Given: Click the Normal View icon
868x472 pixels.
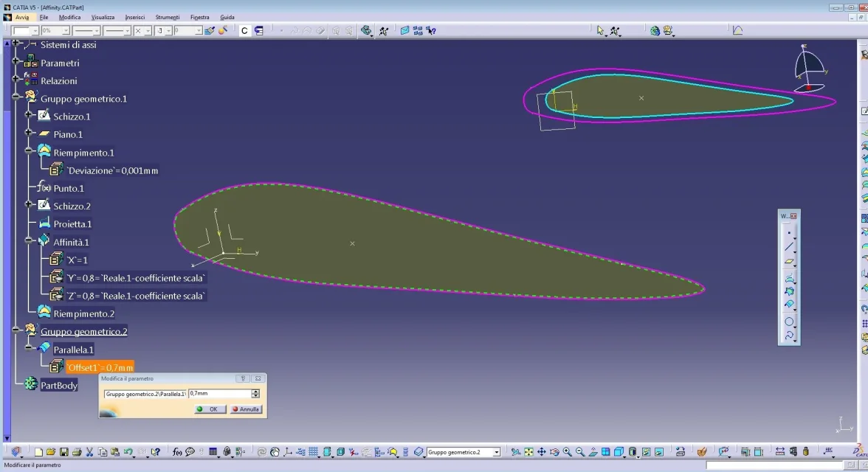Looking at the screenshot, I should 593,452.
